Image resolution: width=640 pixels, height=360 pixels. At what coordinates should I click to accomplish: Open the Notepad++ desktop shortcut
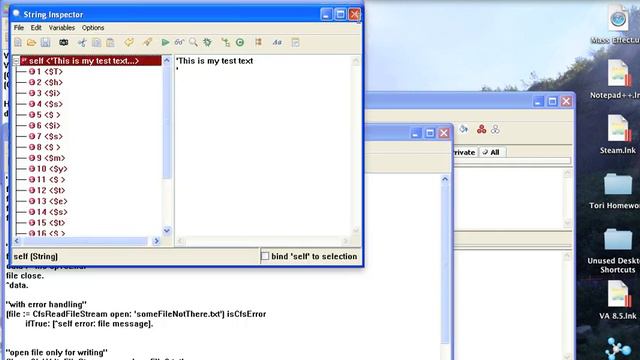point(618,79)
